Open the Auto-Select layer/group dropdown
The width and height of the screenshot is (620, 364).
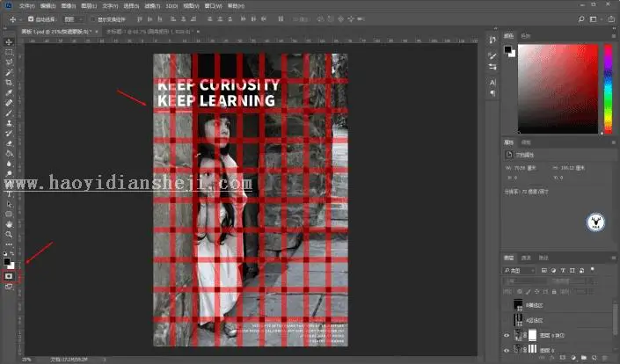pyautogui.click(x=74, y=19)
